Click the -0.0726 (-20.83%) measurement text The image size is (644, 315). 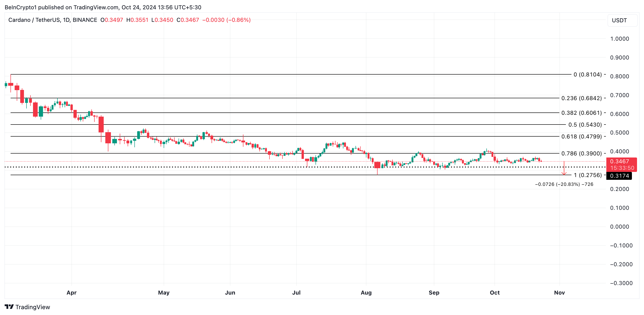pyautogui.click(x=564, y=184)
